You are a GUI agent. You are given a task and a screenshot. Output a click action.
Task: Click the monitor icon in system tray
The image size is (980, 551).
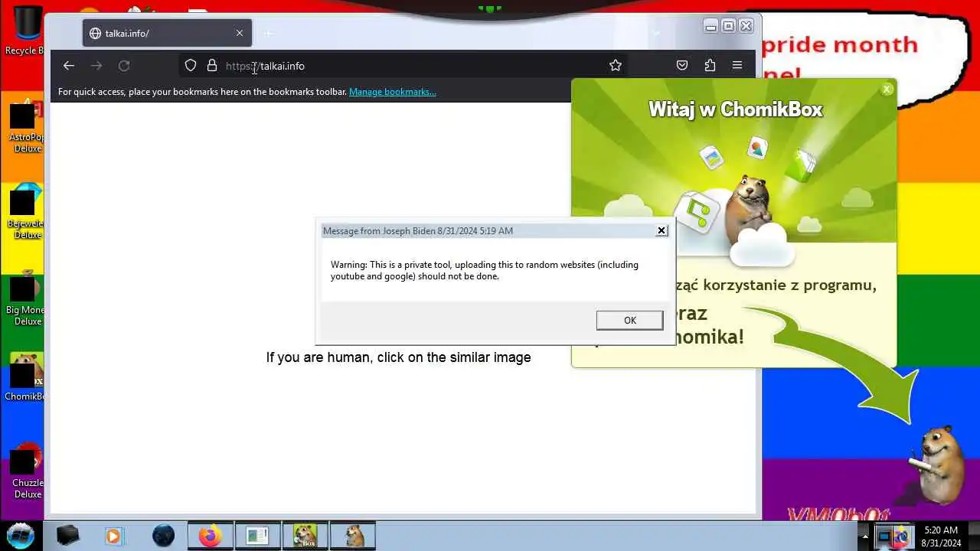884,536
